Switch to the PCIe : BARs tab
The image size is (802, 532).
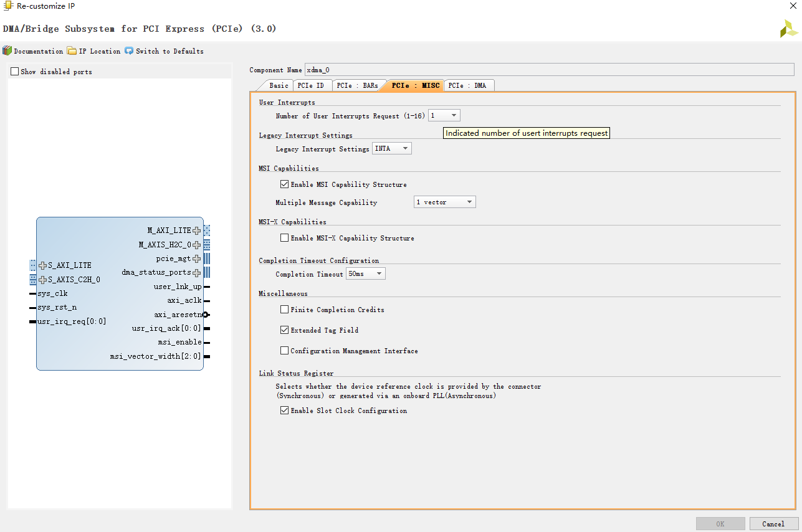coord(358,85)
